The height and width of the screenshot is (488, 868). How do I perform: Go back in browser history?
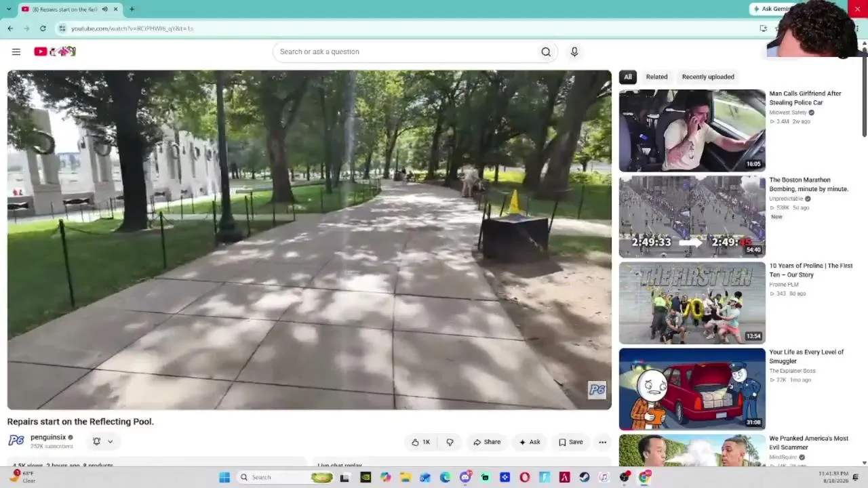[10, 28]
